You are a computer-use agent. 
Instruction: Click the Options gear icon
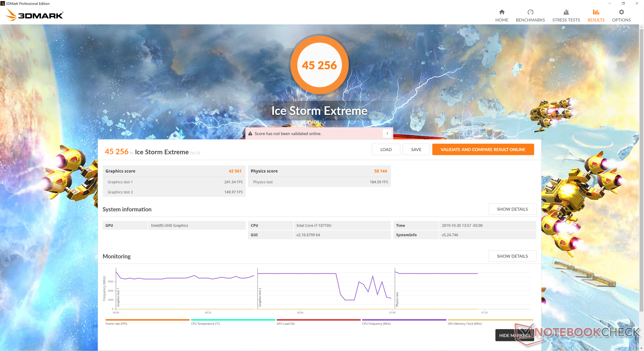coord(622,12)
